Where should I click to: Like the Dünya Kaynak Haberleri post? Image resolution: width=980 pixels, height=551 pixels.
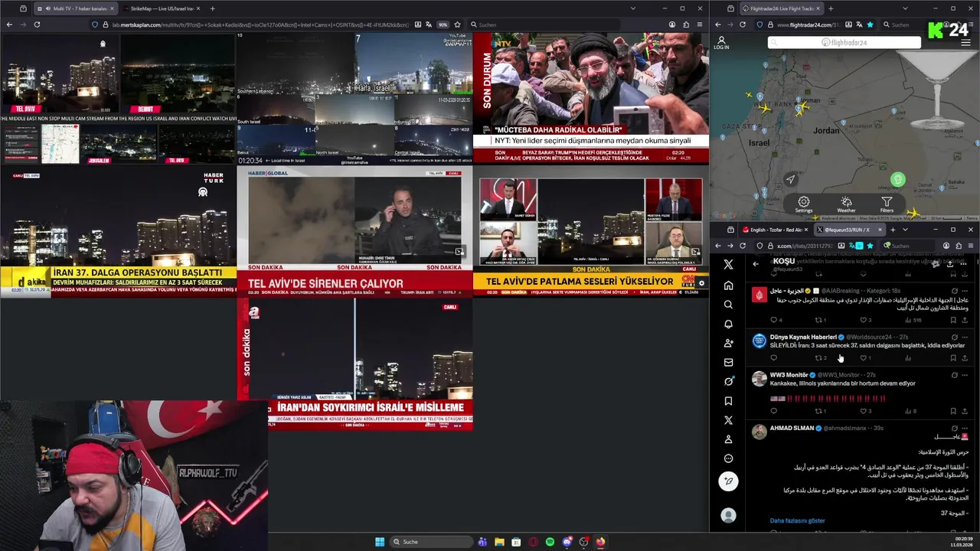(x=864, y=357)
